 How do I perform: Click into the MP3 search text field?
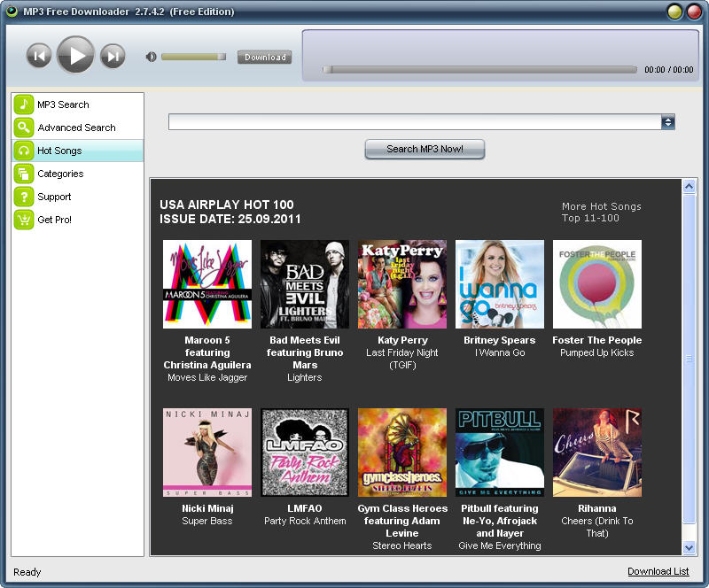(415, 122)
